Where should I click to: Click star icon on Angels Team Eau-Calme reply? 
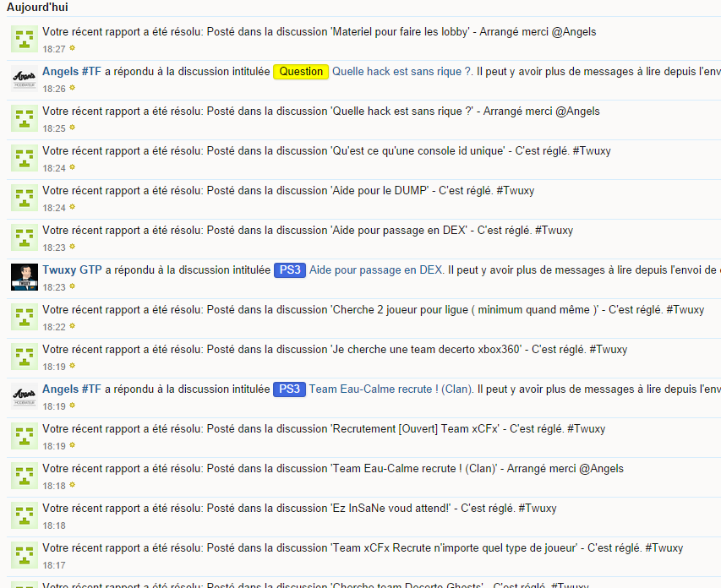(x=72, y=406)
